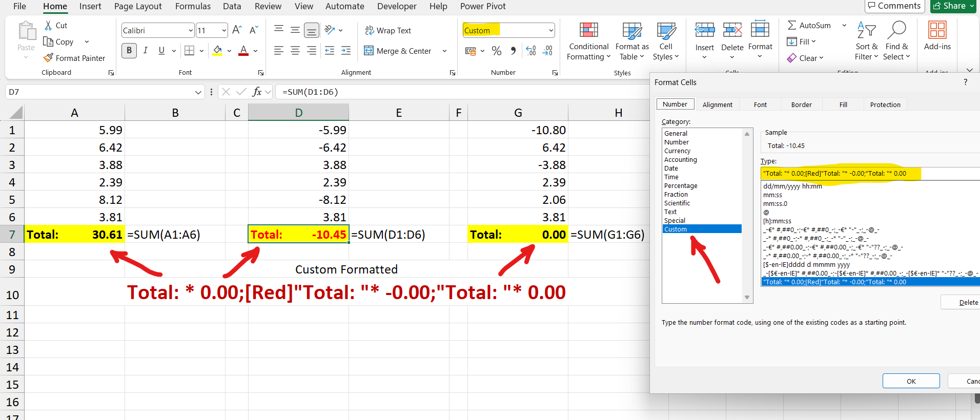
Task: Expand the Name Box dropdown arrow
Action: [x=198, y=92]
